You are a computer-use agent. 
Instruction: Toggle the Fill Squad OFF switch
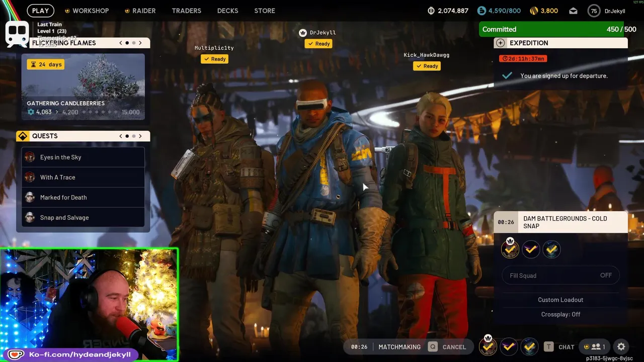pyautogui.click(x=560, y=275)
